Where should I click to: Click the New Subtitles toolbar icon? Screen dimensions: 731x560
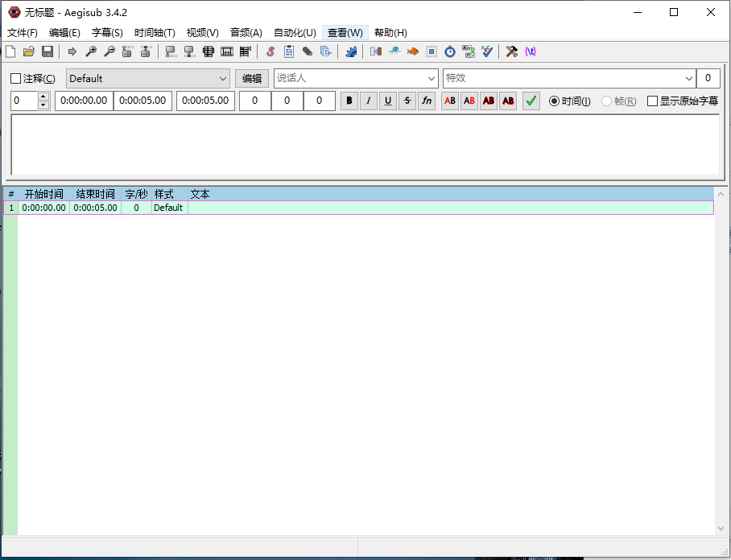pos(10,51)
